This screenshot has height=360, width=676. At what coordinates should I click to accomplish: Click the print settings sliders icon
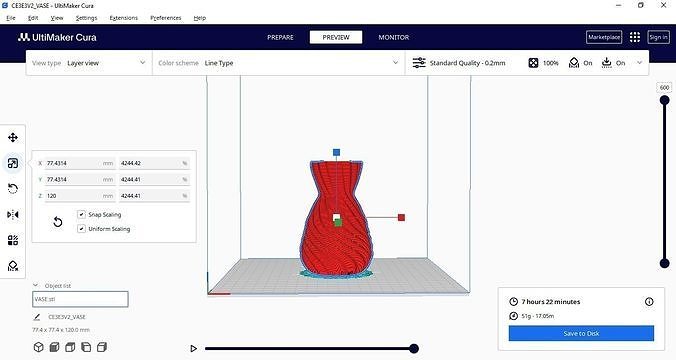419,63
